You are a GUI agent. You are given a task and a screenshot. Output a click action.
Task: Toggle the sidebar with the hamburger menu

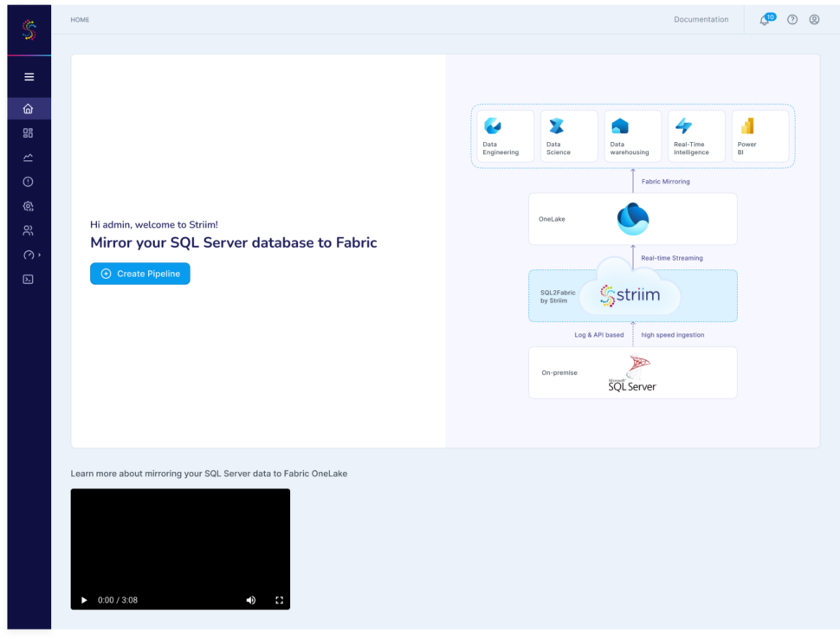(29, 76)
